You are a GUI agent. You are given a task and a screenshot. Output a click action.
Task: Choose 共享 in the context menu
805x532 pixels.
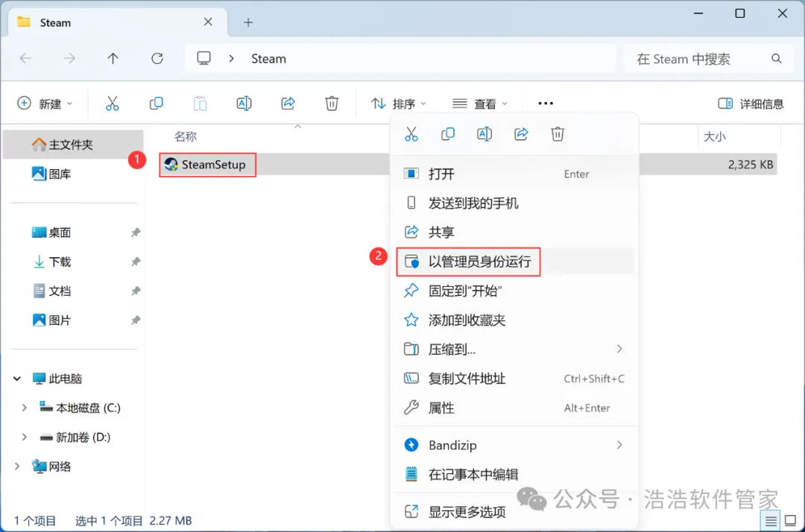point(514,232)
